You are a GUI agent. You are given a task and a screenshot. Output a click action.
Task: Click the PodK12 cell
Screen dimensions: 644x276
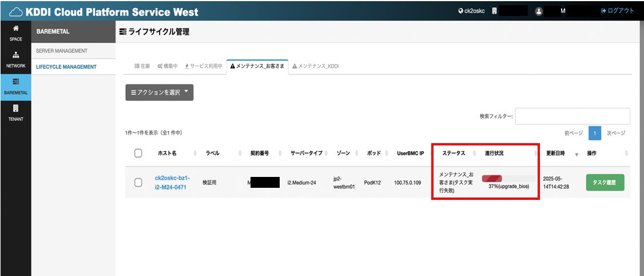coord(372,183)
